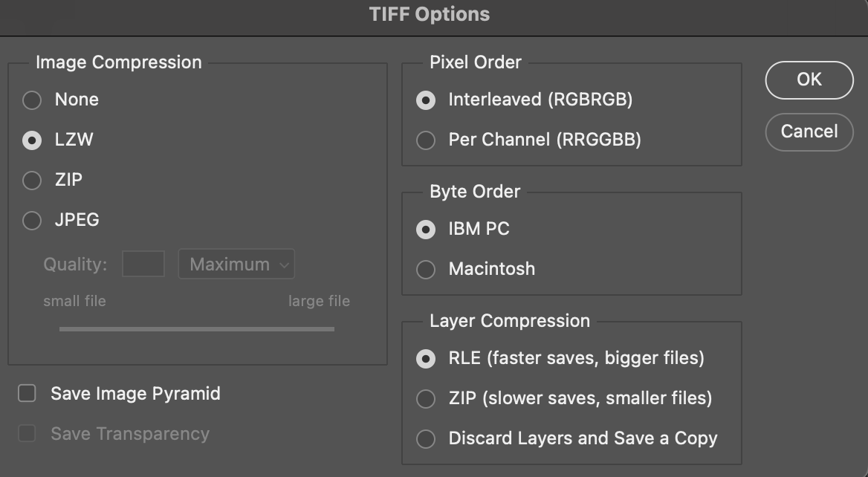868x477 pixels.
Task: Choose ZIP (slower saves, smaller files) option
Action: pyautogui.click(x=425, y=399)
